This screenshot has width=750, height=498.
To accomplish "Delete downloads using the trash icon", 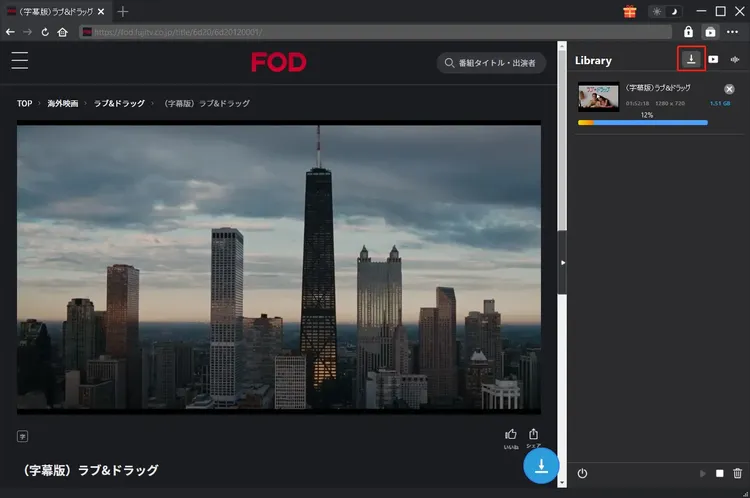I will [x=738, y=474].
